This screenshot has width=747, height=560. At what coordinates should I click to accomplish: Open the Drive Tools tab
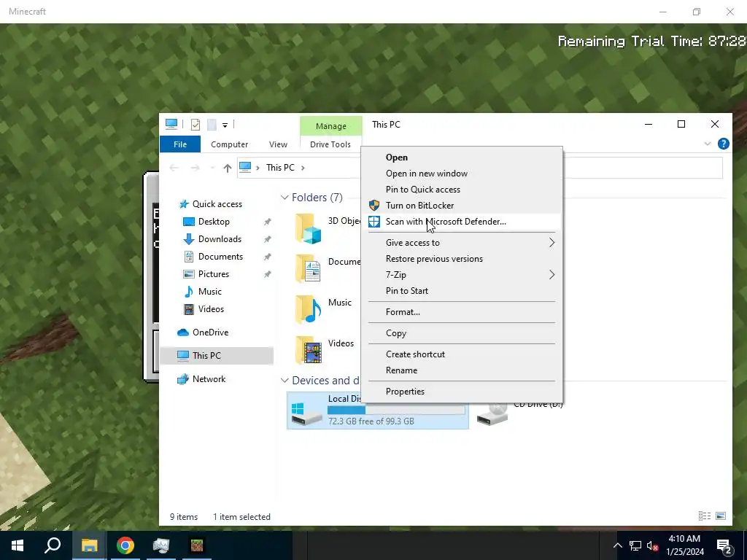330,144
